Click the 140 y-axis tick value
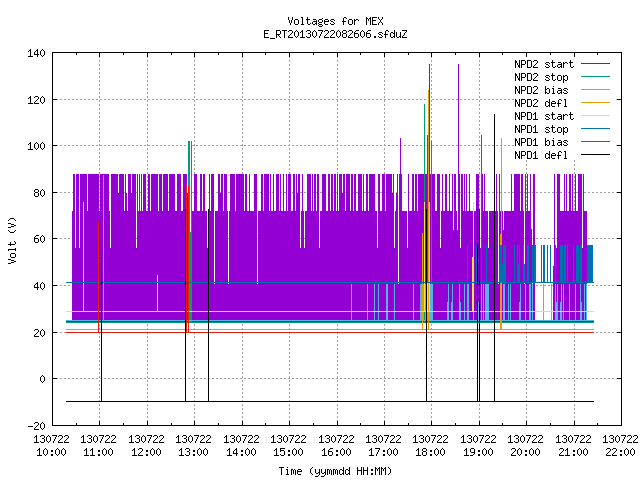 (36, 53)
